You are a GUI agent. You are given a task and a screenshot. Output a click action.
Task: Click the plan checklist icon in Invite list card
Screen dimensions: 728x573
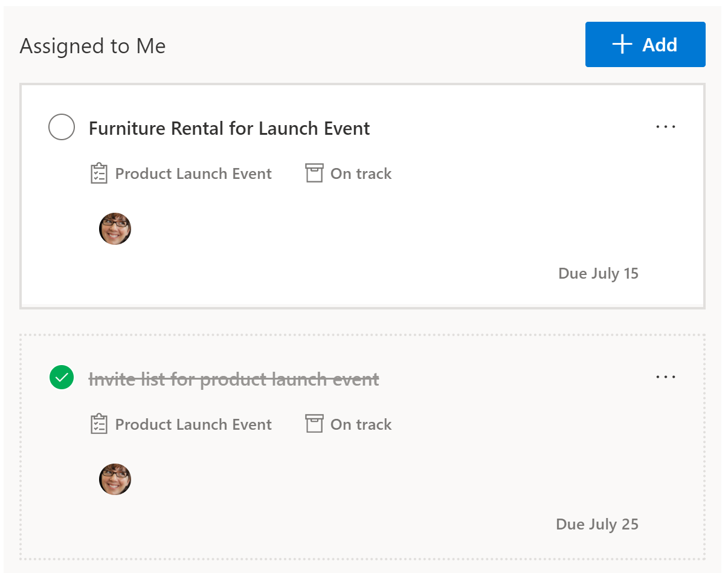pyautogui.click(x=98, y=424)
